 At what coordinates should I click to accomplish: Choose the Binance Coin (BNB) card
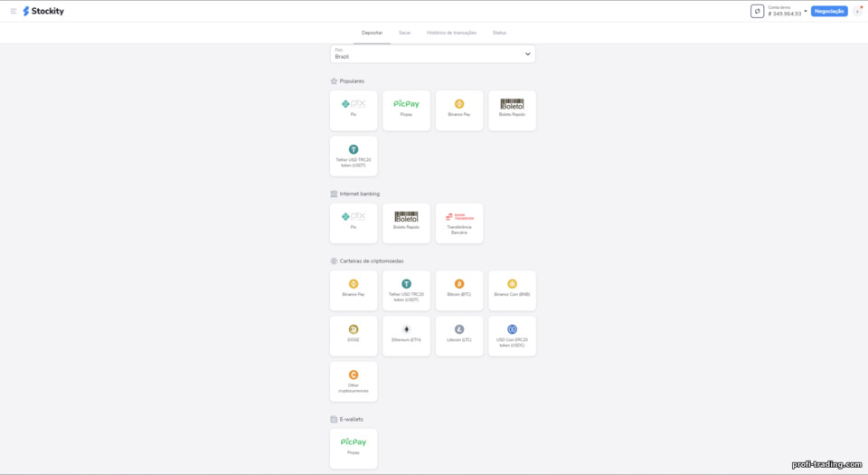pyautogui.click(x=512, y=290)
